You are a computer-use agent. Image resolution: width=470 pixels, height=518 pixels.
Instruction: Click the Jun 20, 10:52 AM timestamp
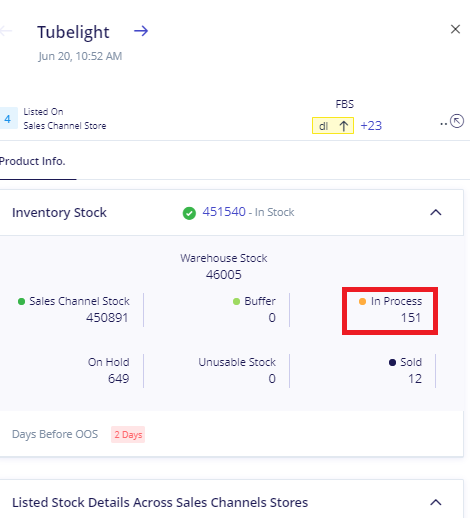point(80,56)
